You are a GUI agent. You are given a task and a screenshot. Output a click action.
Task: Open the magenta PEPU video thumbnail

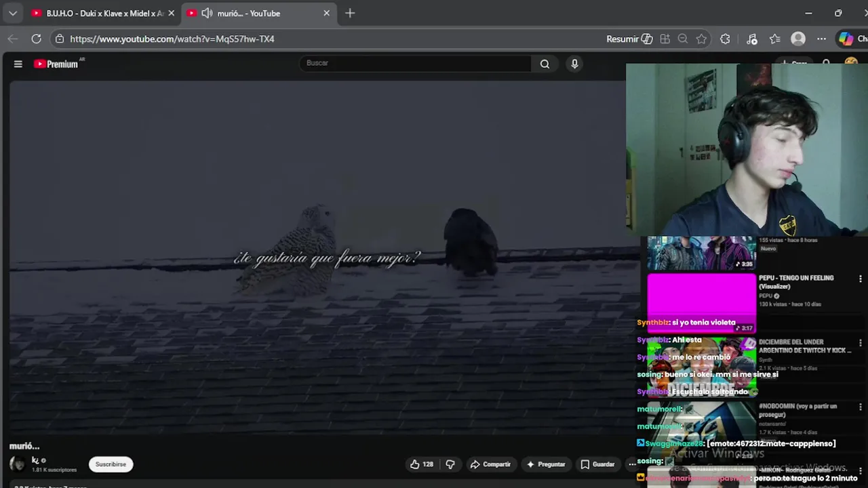[701, 302]
